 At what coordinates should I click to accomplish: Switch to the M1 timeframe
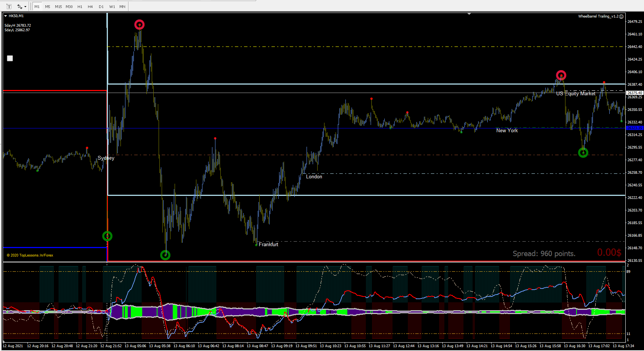[37, 6]
